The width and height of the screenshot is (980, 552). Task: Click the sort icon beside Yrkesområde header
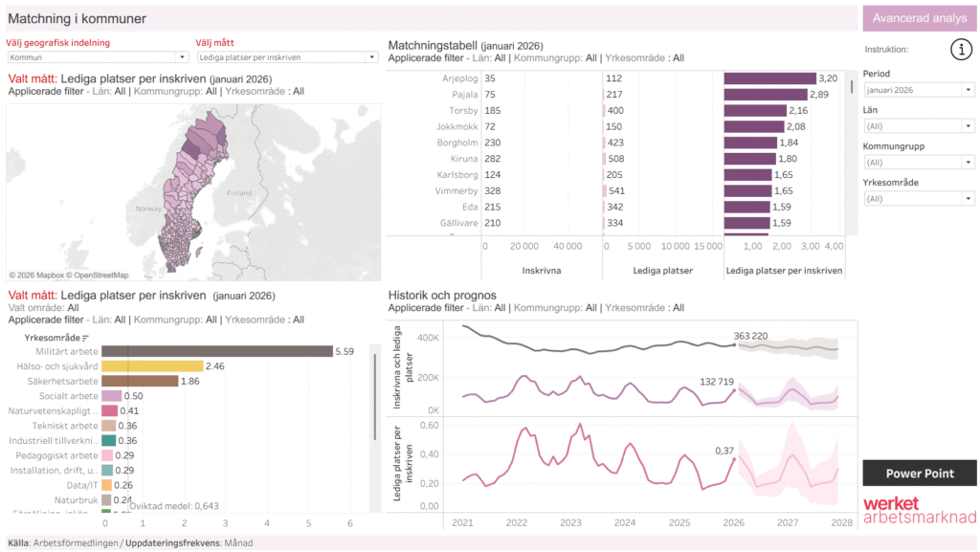[x=84, y=338]
